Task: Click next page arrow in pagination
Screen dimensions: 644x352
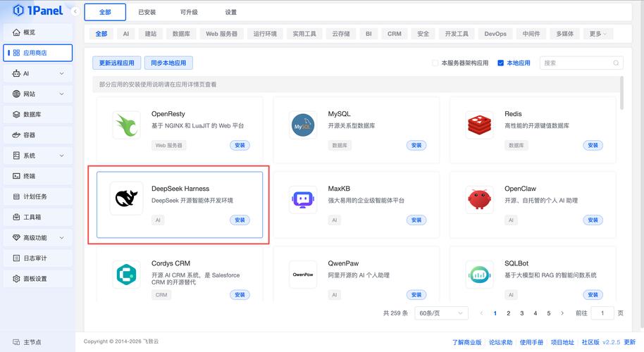Action: pos(562,313)
